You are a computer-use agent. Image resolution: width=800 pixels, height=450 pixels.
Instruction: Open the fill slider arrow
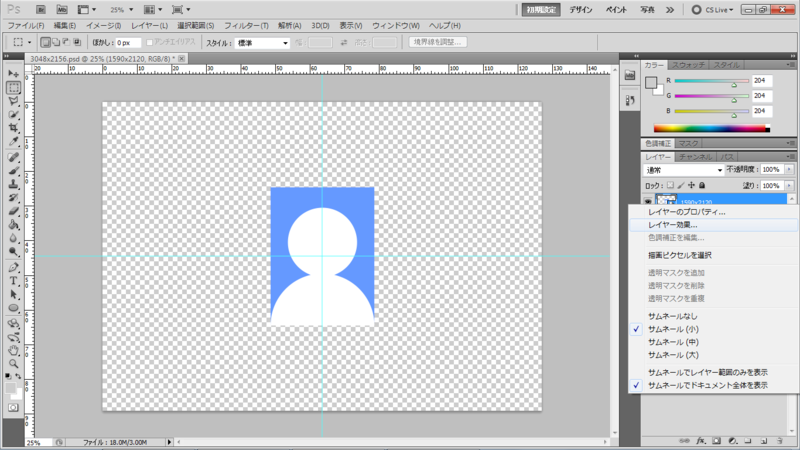tap(789, 185)
